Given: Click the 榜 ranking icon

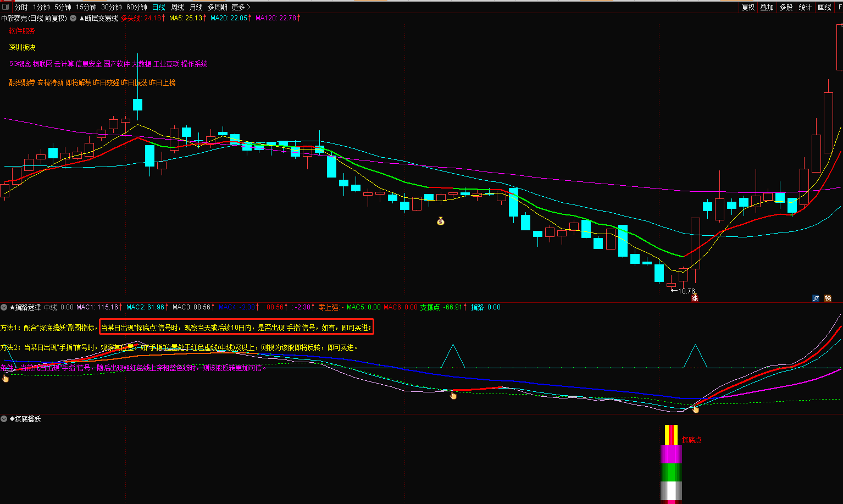Looking at the screenshot, I should point(828,298).
